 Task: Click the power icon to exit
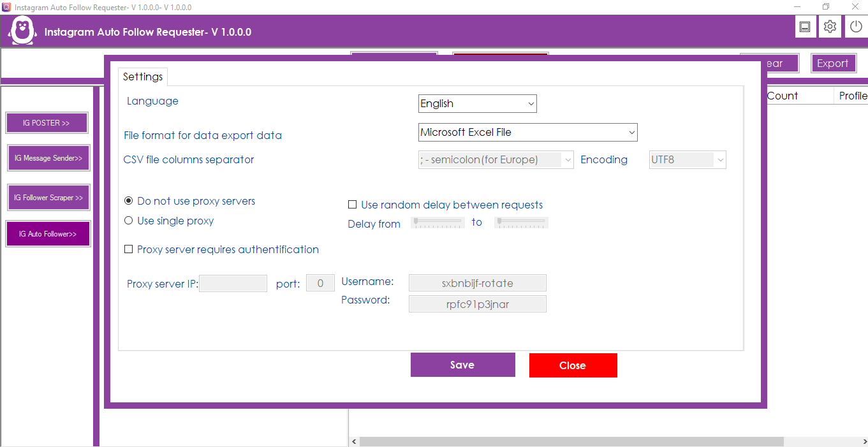855,27
